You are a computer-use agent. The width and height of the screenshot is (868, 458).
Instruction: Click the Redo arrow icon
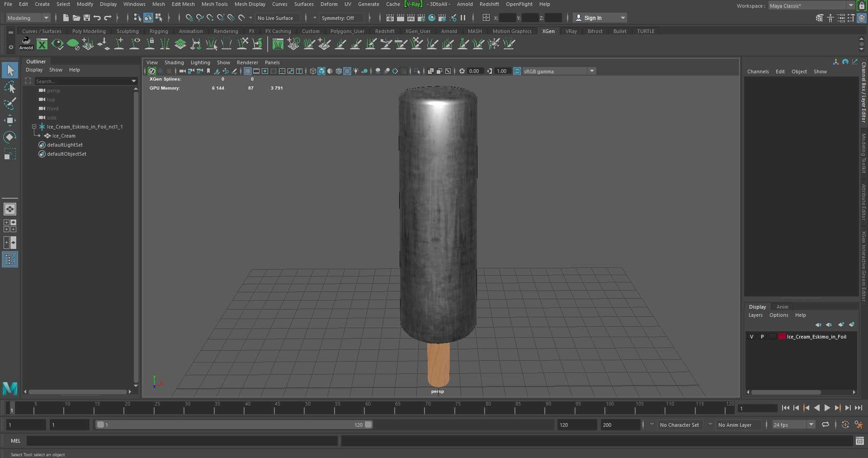108,18
